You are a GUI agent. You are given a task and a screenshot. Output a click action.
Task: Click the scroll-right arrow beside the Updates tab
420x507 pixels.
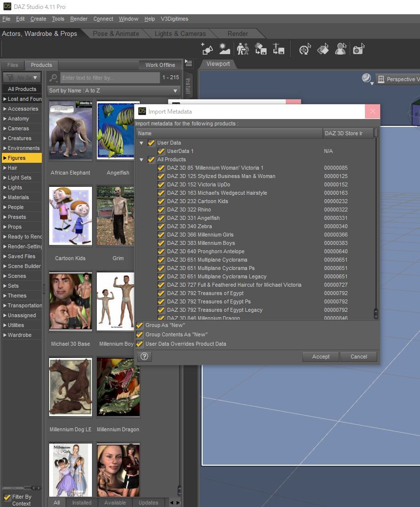[178, 503]
